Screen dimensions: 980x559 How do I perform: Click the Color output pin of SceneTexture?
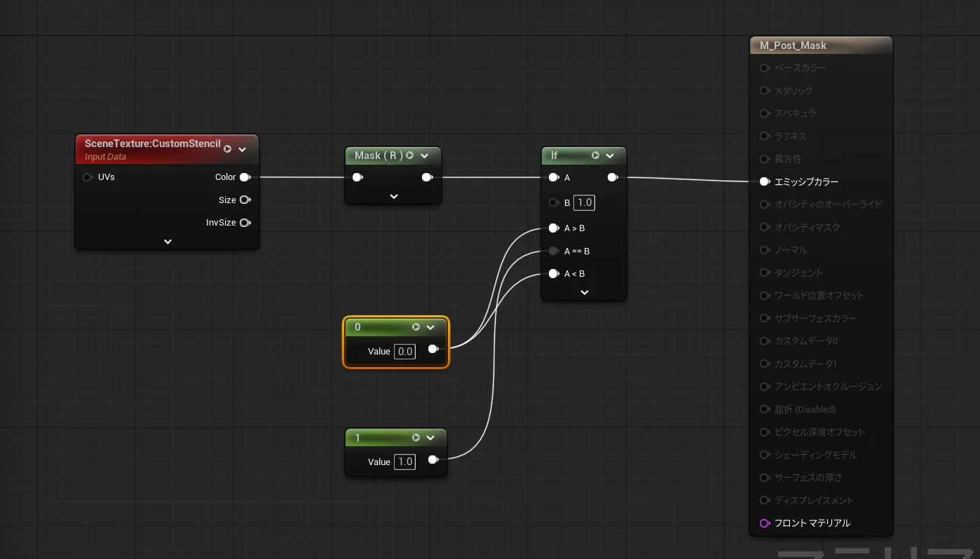coord(245,177)
